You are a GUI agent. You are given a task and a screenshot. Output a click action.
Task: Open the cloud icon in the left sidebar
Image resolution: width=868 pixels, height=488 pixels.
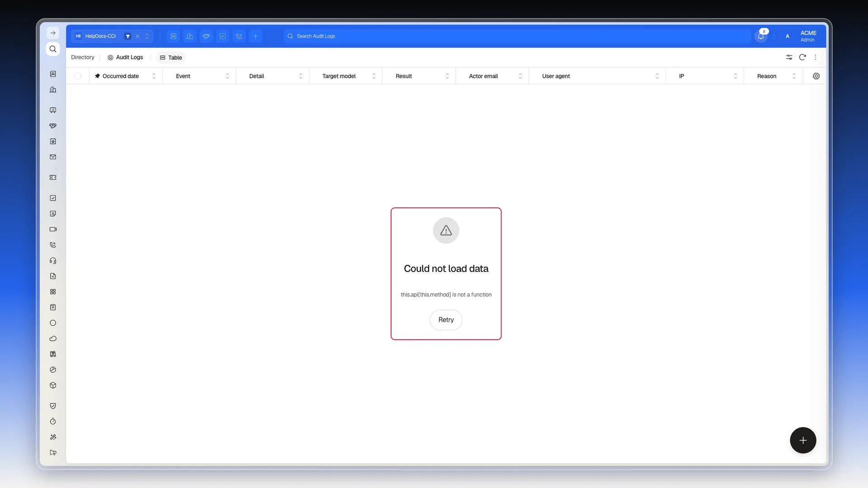click(53, 338)
